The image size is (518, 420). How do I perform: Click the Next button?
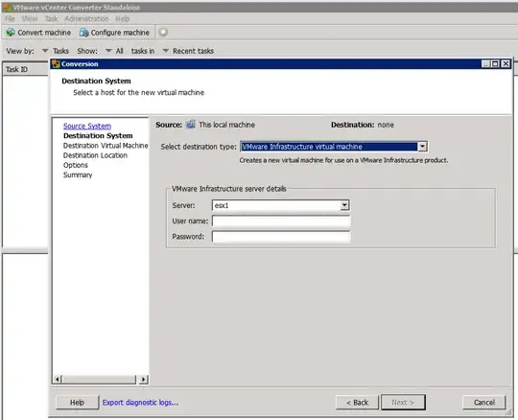click(x=403, y=402)
